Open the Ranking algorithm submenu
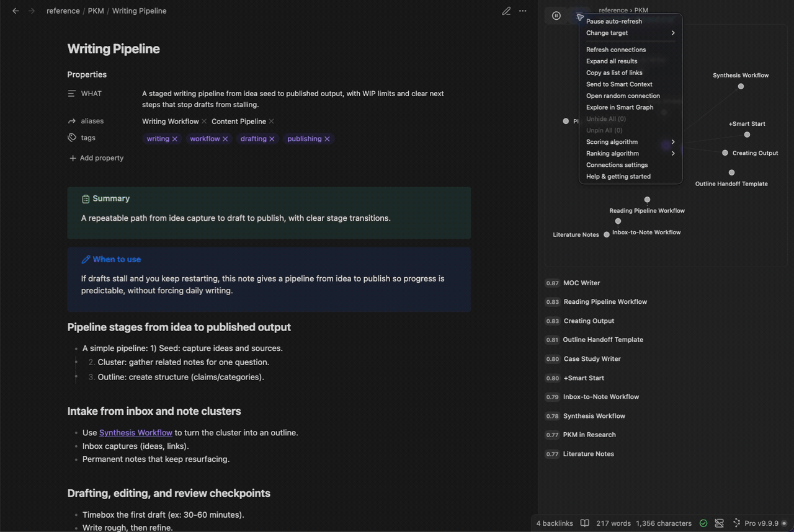This screenshot has width=794, height=532. coord(630,153)
